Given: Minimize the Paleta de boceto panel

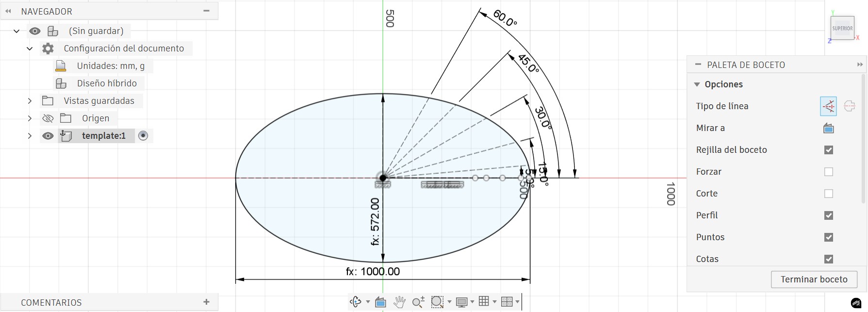Looking at the screenshot, I should [698, 65].
